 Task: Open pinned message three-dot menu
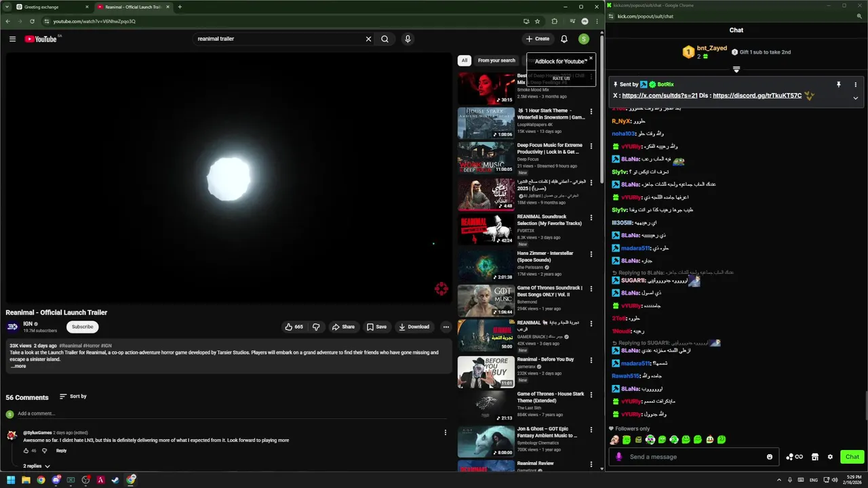click(855, 85)
